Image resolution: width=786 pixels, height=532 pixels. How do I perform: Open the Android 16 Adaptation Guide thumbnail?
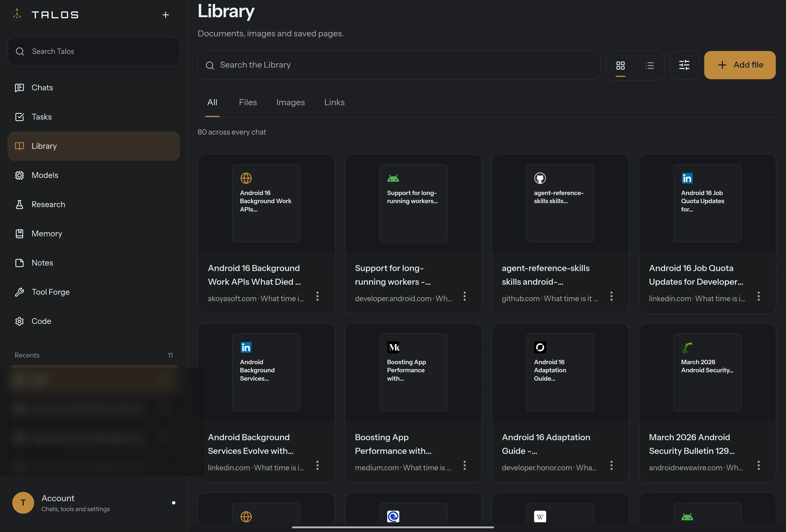coord(560,372)
